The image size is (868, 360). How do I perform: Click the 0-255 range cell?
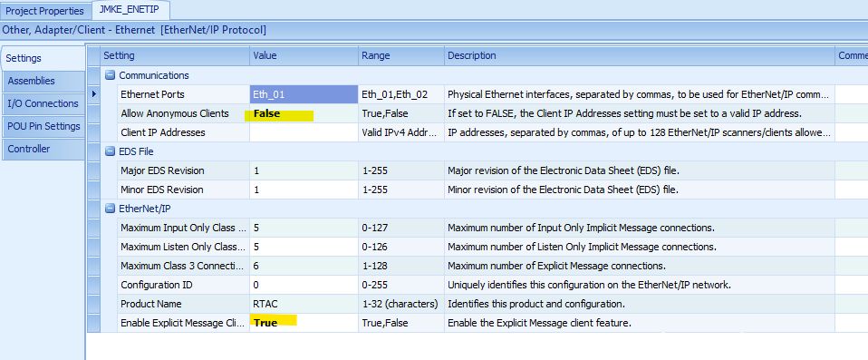click(x=401, y=285)
